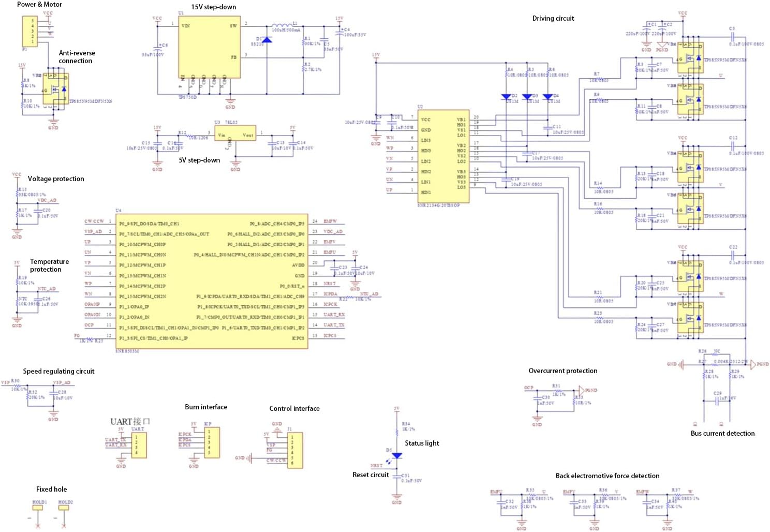Click the HOLD1 fixed hole symbol
The height and width of the screenshot is (532, 770).
click(38, 508)
